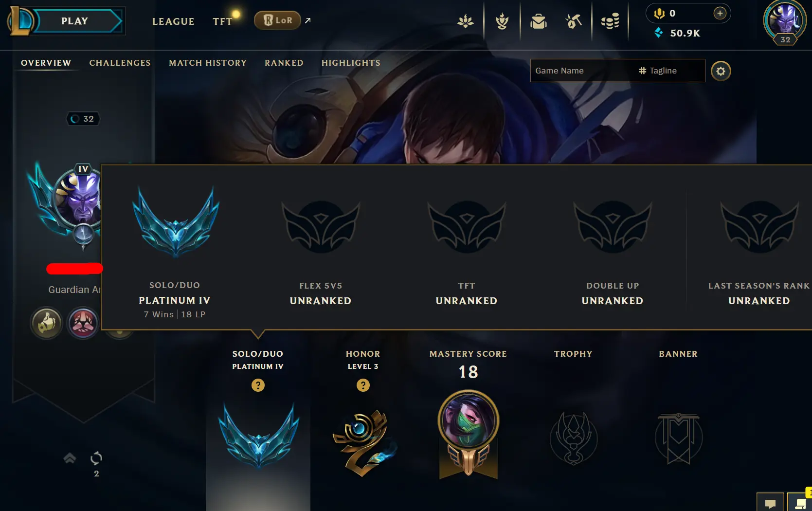812x511 pixels.
Task: Click the PLAY button
Action: click(x=75, y=21)
